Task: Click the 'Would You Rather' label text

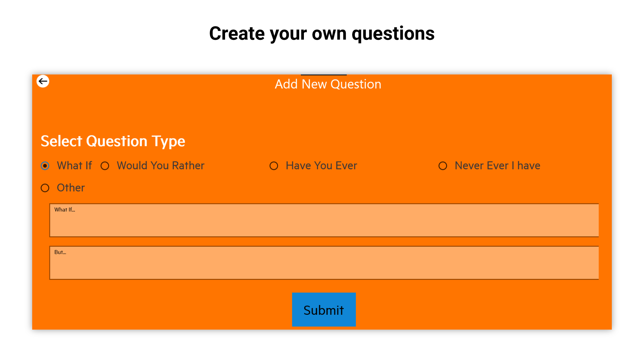Action: (160, 166)
